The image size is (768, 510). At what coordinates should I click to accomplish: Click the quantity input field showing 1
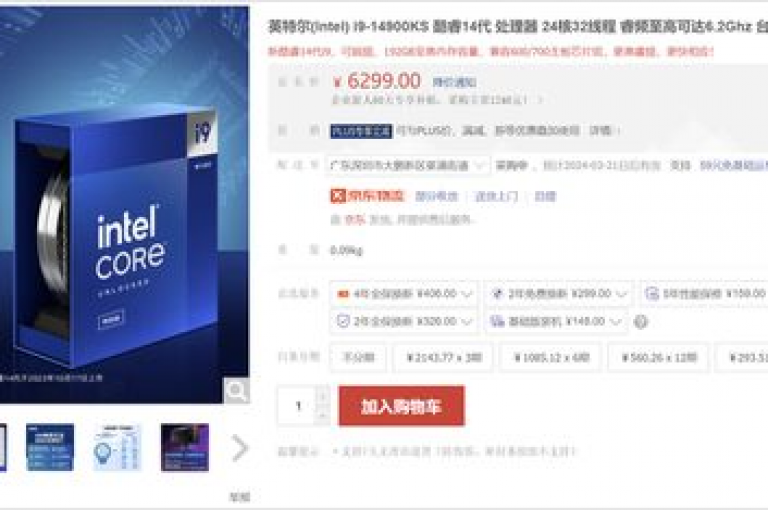[298, 406]
